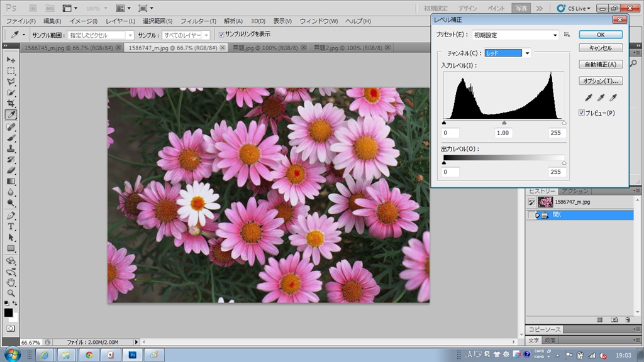Click the 自動補正(A) button
The height and width of the screenshot is (362, 644).
[600, 64]
